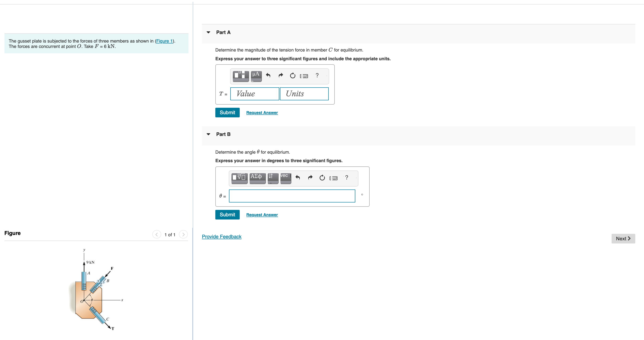Reset the Part B answer field
The image size is (644, 340).
[322, 178]
